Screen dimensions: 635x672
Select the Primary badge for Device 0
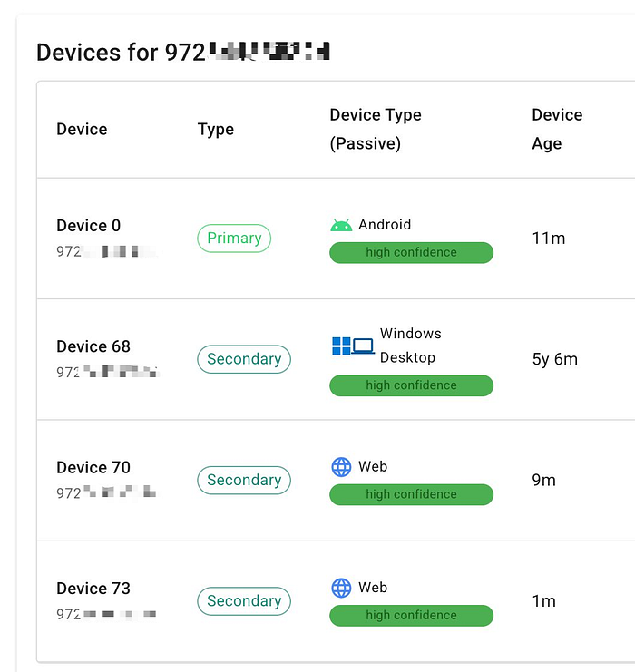(x=234, y=239)
